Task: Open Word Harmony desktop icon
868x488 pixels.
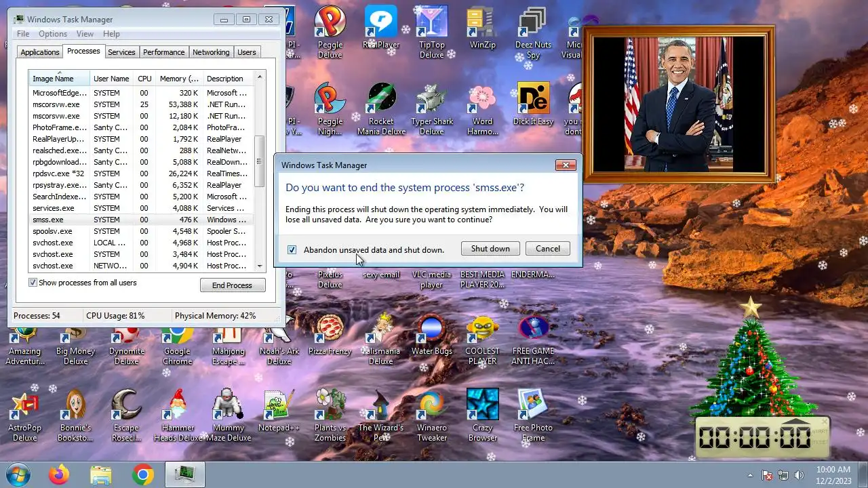Action: pos(483,109)
